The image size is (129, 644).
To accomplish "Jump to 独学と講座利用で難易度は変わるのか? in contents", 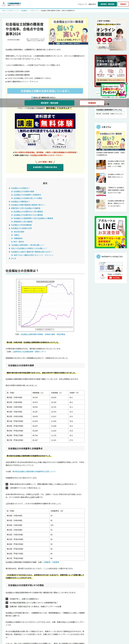I will (x=32, y=252).
